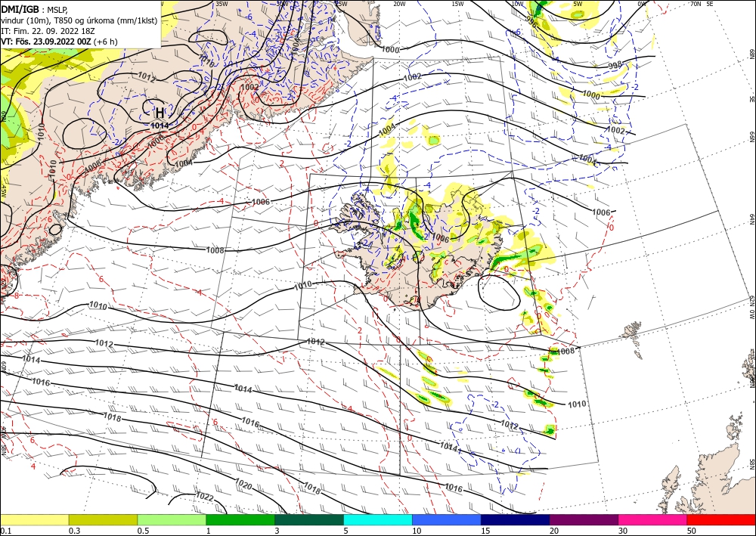Click the '68N' latitude label
The height and width of the screenshot is (536, 756).
pos(751,54)
